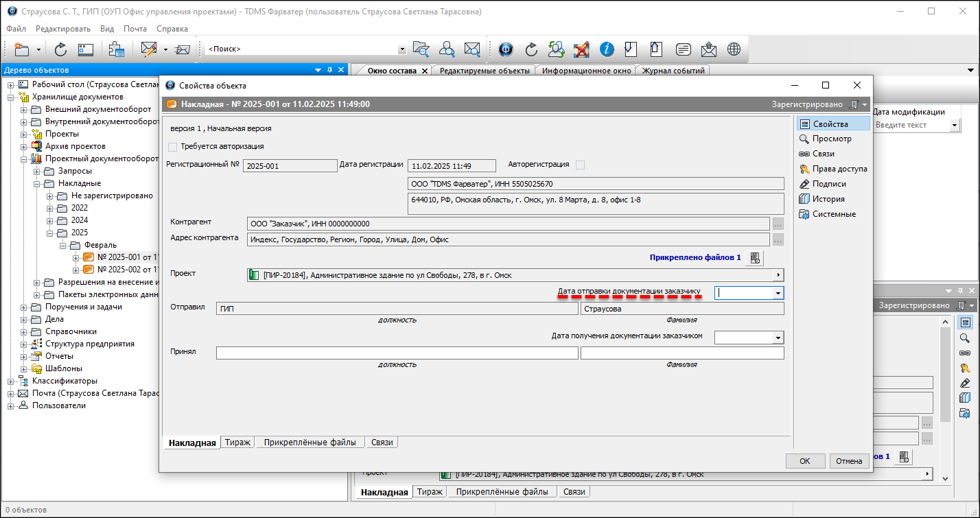Open the dropdown arrow next to new object icon
The height and width of the screenshot is (518, 980).
(38, 49)
